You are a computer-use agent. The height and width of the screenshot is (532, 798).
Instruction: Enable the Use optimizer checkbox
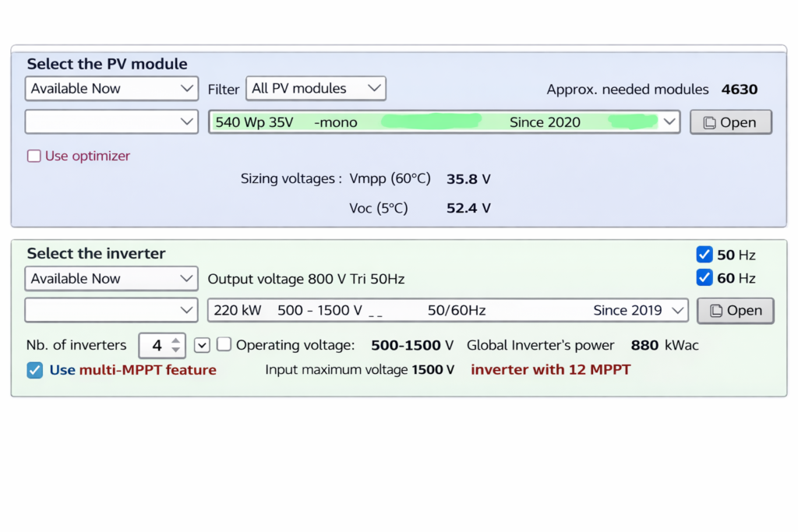point(34,156)
